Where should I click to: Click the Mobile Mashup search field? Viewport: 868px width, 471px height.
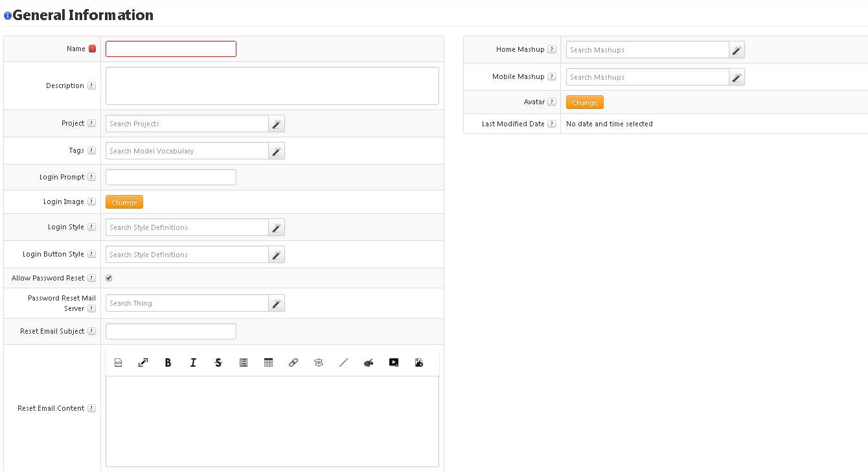tap(647, 77)
